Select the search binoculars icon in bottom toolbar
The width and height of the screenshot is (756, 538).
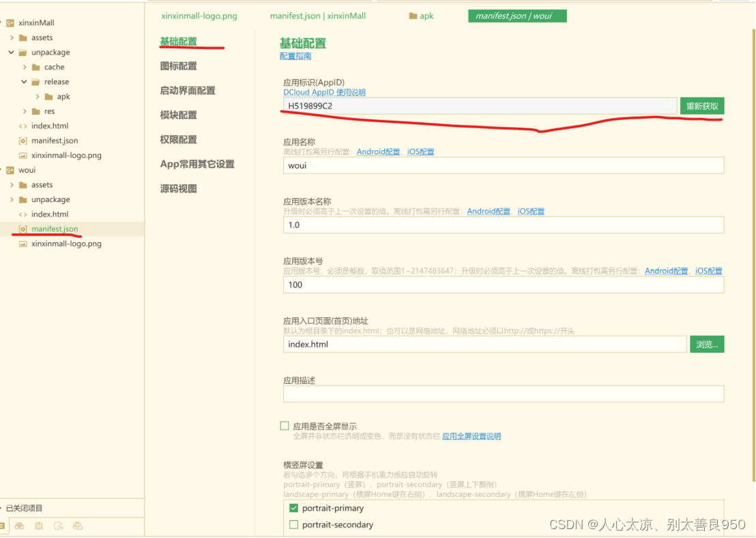19,526
